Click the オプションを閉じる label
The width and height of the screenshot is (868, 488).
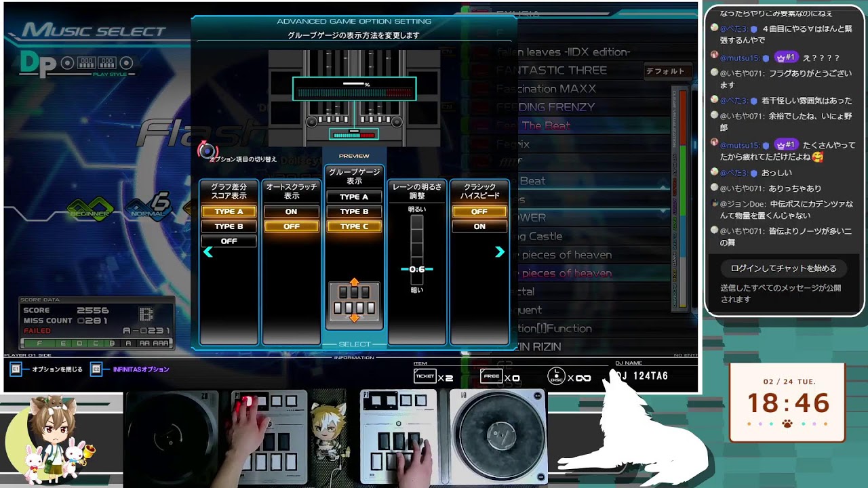[x=57, y=369]
